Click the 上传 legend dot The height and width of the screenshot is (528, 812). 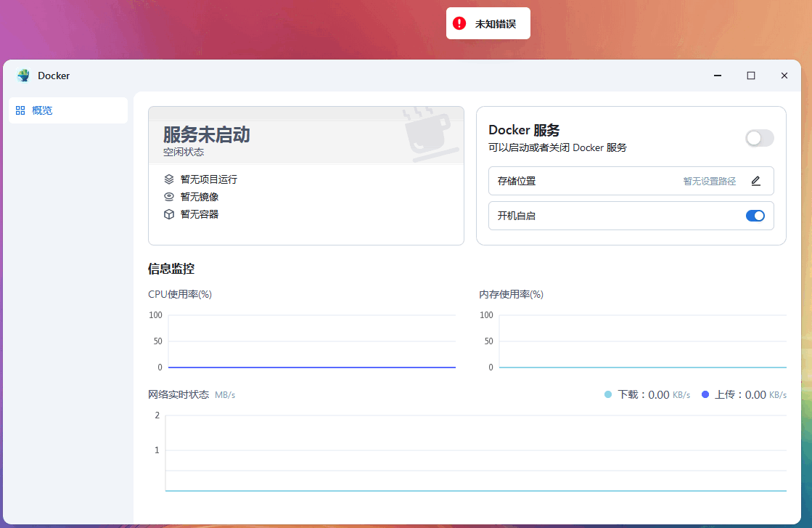tap(705, 395)
